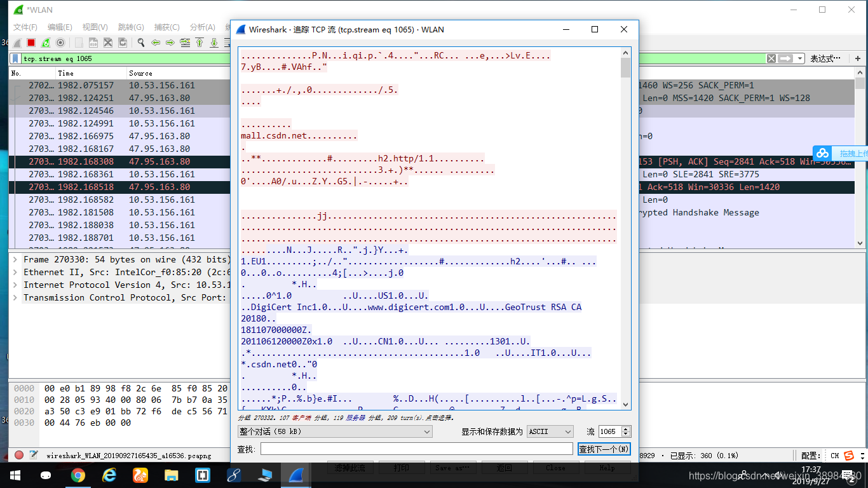Open the 文件(F) menu
Screen dimensions: 868x488
25,27
